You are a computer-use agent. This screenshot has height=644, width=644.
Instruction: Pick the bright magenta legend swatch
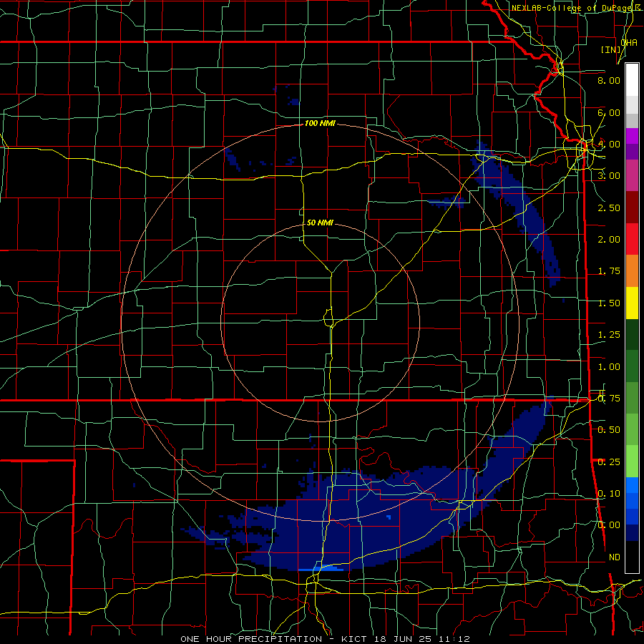632,136
